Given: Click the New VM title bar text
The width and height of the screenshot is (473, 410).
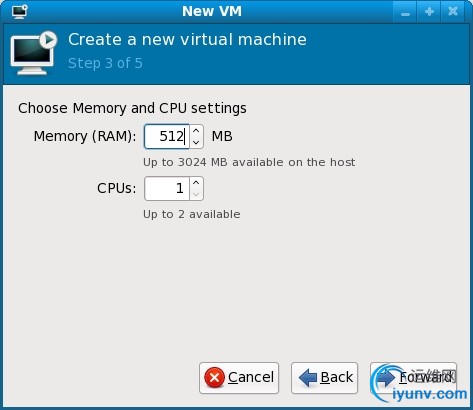Looking at the screenshot, I should (x=212, y=12).
